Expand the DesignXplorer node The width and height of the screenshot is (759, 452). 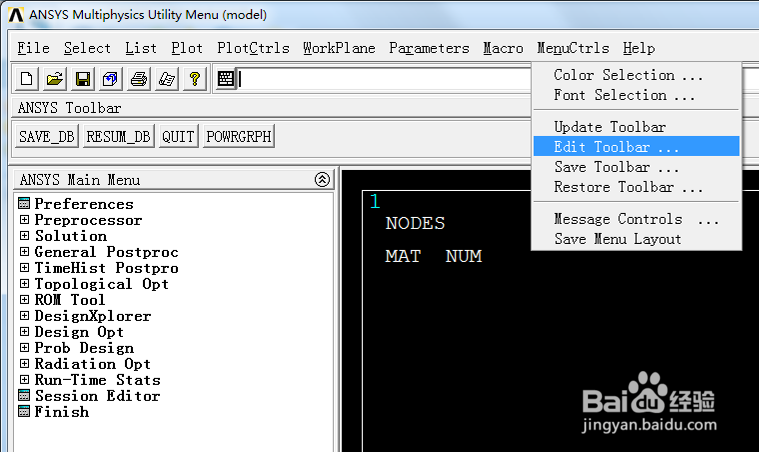click(x=24, y=316)
